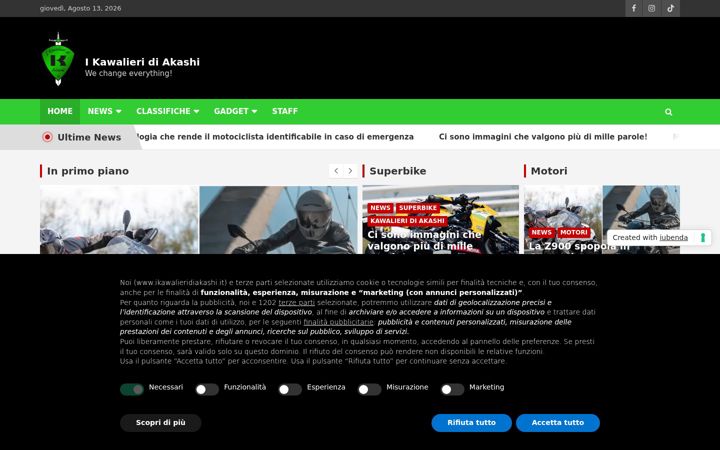
Task: Click NEWS tag on Superbike article
Action: [x=380, y=208]
